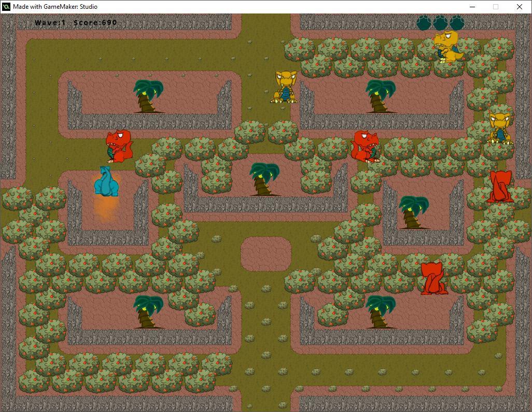This screenshot has width=532, height=412.
Task: Click the palm tree in the top-left enclosure
Action: click(x=148, y=96)
